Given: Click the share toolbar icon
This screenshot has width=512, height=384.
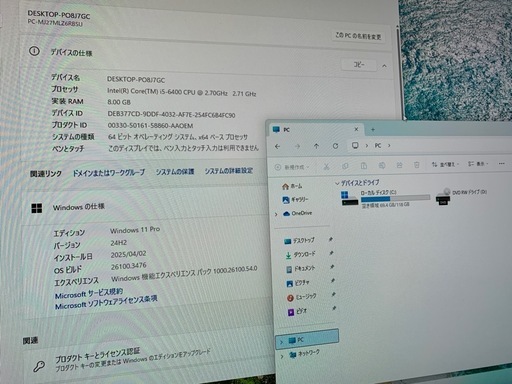Looking at the screenshot, I should click(x=399, y=165).
